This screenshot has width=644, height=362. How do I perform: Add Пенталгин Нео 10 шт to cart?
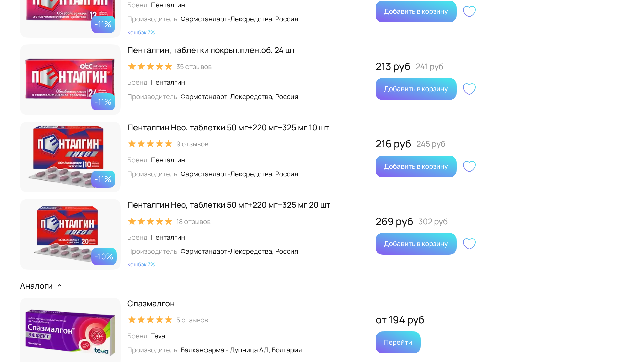pyautogui.click(x=416, y=166)
